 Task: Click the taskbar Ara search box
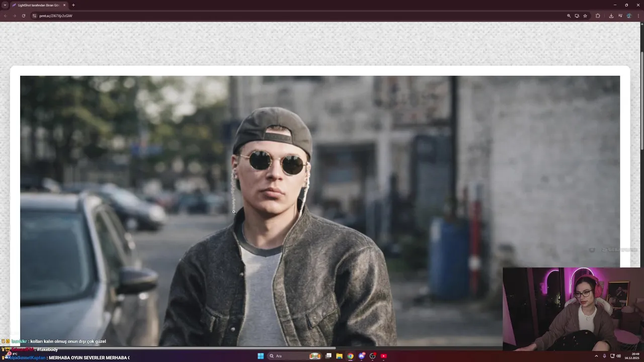295,356
